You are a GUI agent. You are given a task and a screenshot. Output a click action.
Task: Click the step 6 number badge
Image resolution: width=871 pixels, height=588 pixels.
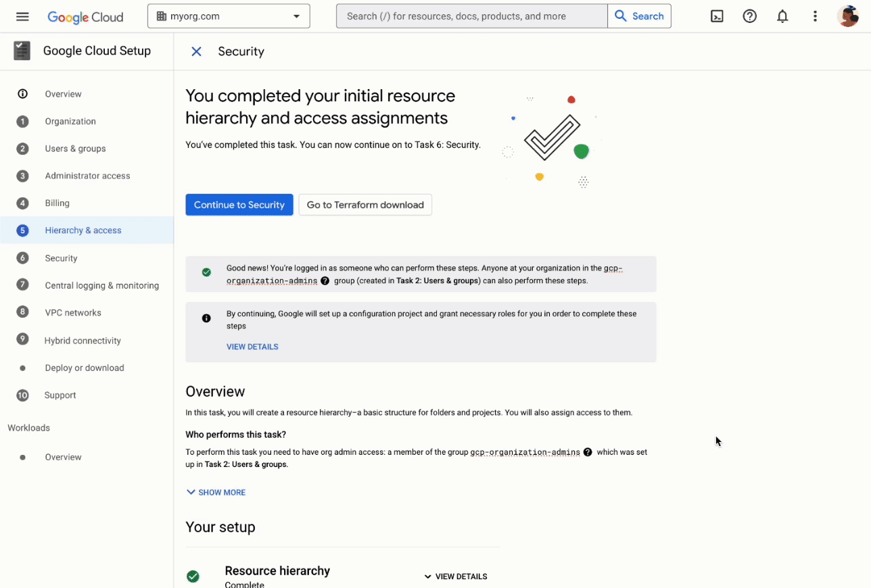coord(22,258)
